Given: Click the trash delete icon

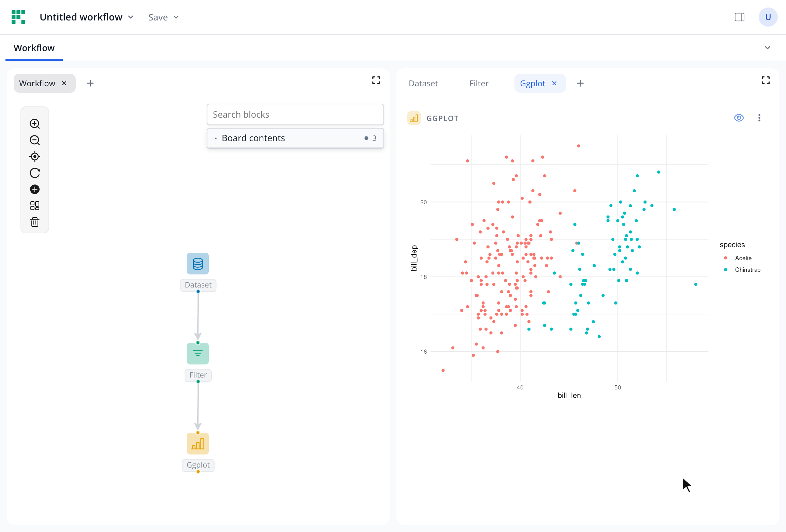Looking at the screenshot, I should (x=35, y=222).
